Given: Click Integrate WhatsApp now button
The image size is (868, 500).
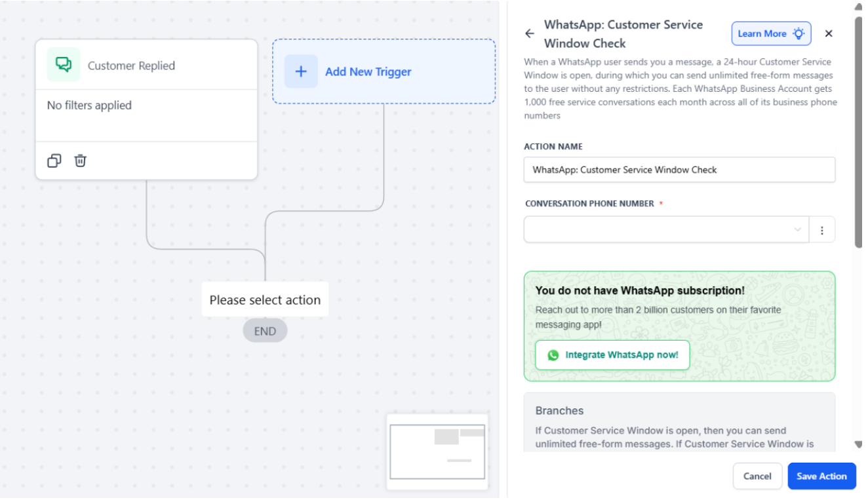Looking at the screenshot, I should coord(612,355).
